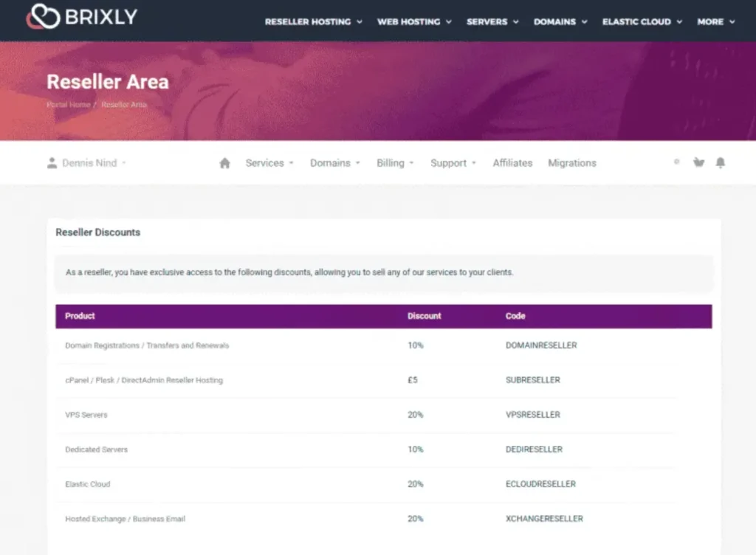756x555 pixels.
Task: Click the Discount column header
Action: click(x=424, y=316)
